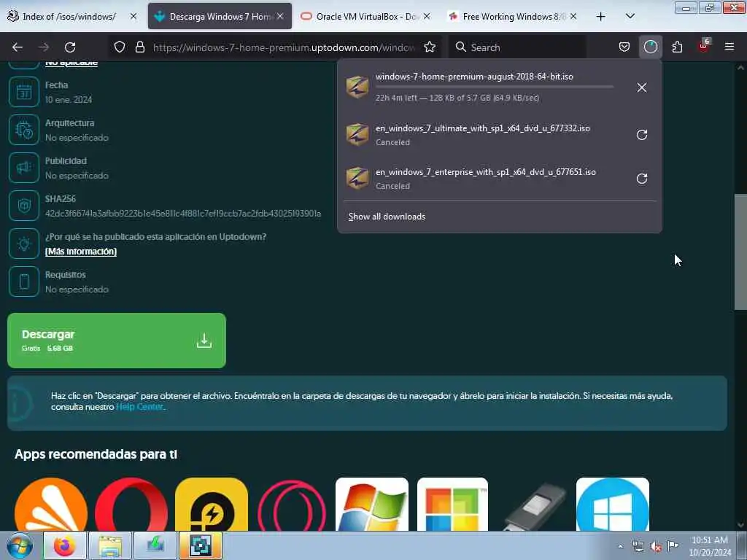
Task: Click Firefox in the taskbar
Action: 64,545
